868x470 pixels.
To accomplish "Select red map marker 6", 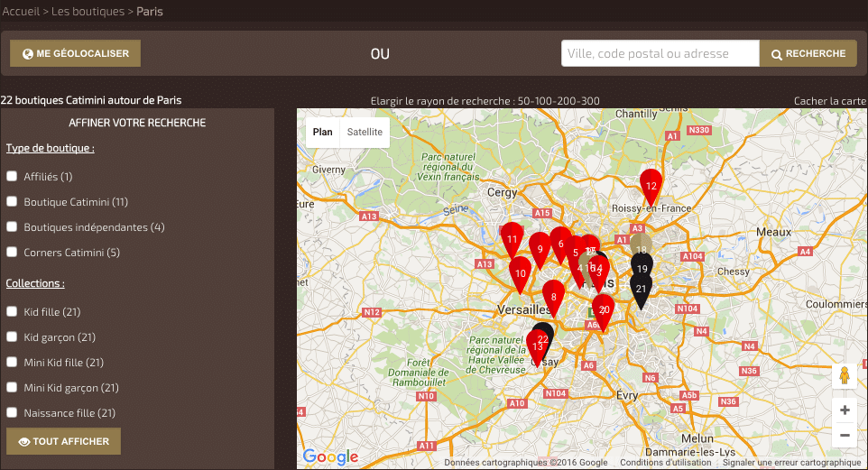I will pos(560,244).
